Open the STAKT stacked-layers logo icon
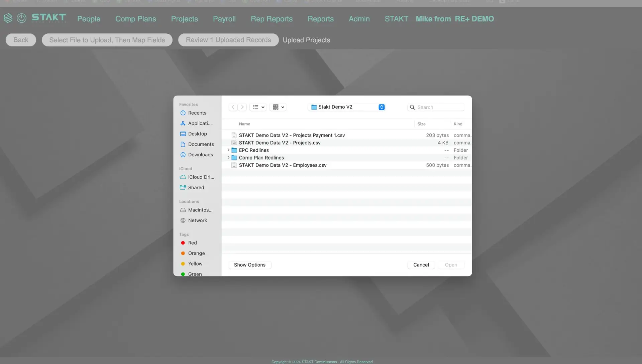This screenshot has height=364, width=642. (x=8, y=18)
